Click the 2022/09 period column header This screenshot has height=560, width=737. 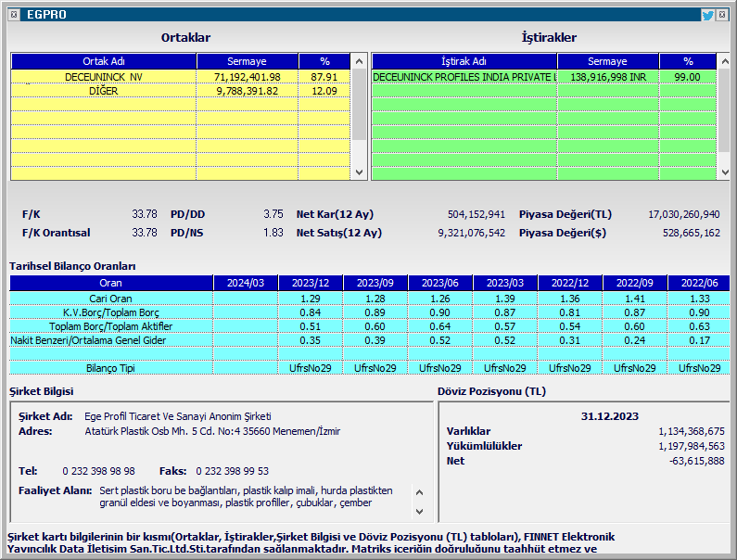click(635, 283)
